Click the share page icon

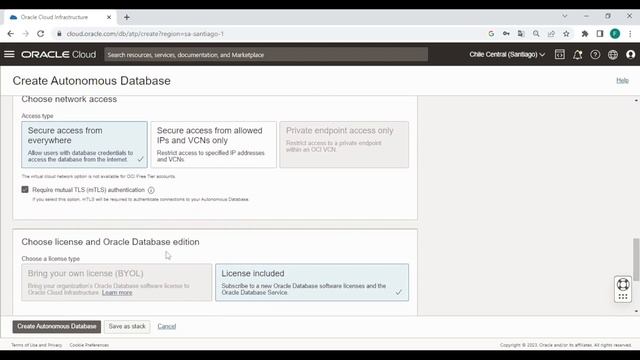[x=551, y=34]
